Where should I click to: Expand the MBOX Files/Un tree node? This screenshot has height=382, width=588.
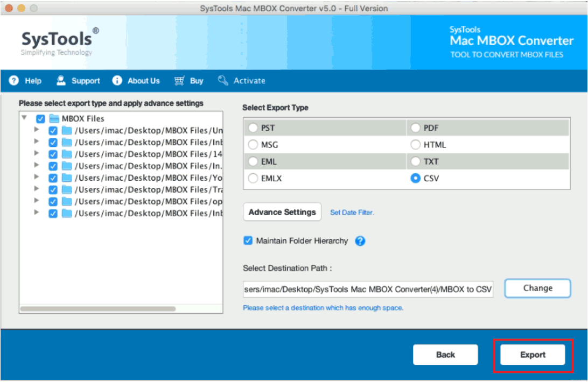(37, 129)
